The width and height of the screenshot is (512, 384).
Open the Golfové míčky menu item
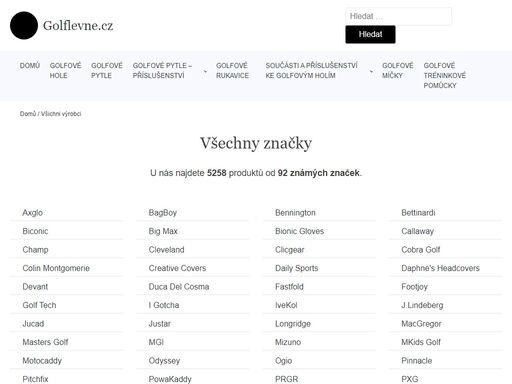(x=398, y=71)
